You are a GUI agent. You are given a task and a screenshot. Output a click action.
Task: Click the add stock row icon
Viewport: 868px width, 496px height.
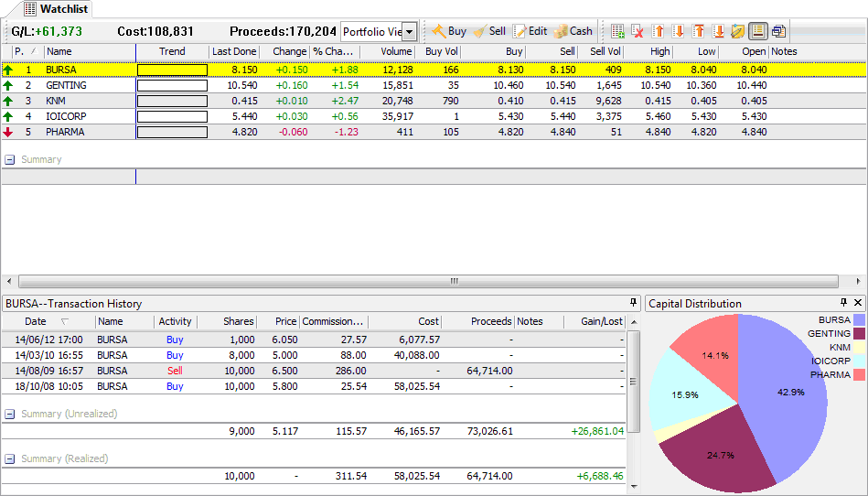click(617, 31)
